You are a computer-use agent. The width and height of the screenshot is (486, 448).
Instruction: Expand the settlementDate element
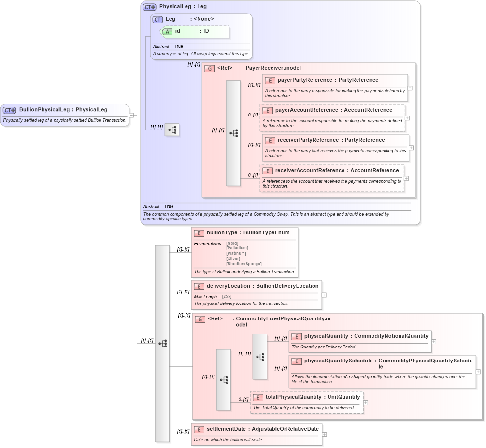click(324, 434)
